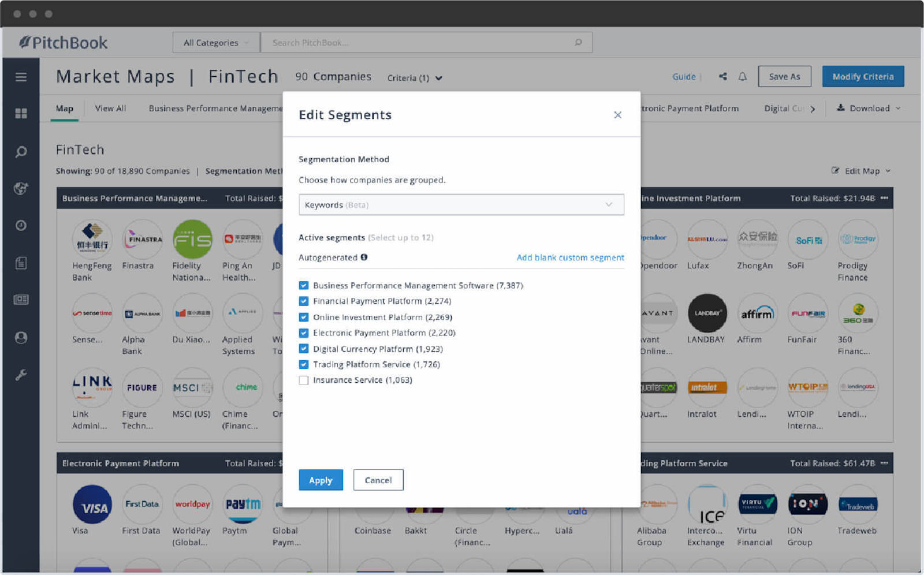Select the Affirm company logo
Viewport: 924px width, 575px height.
click(757, 313)
